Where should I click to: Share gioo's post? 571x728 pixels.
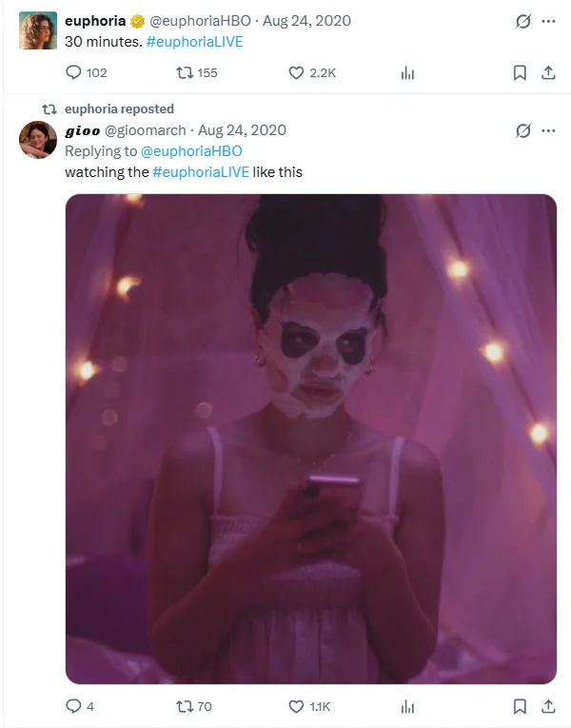pyautogui.click(x=547, y=706)
